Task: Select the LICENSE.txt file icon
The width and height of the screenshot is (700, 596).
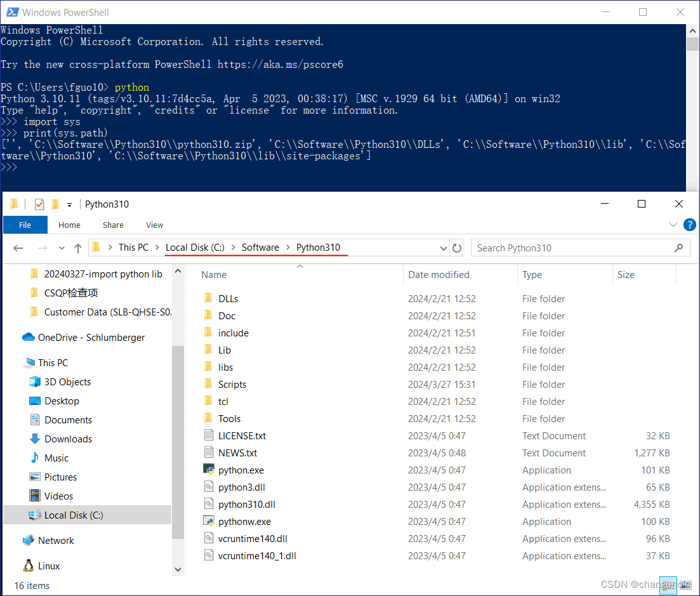Action: pos(209,435)
